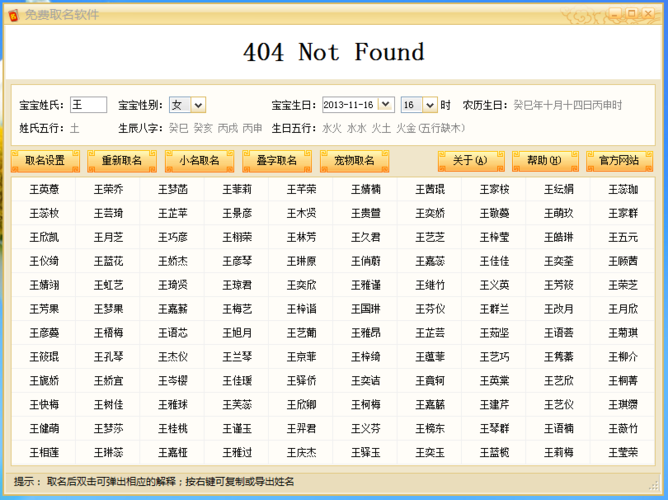Screen dimensions: 668x500
Task: Maximize the naming software window
Action: (631, 14)
